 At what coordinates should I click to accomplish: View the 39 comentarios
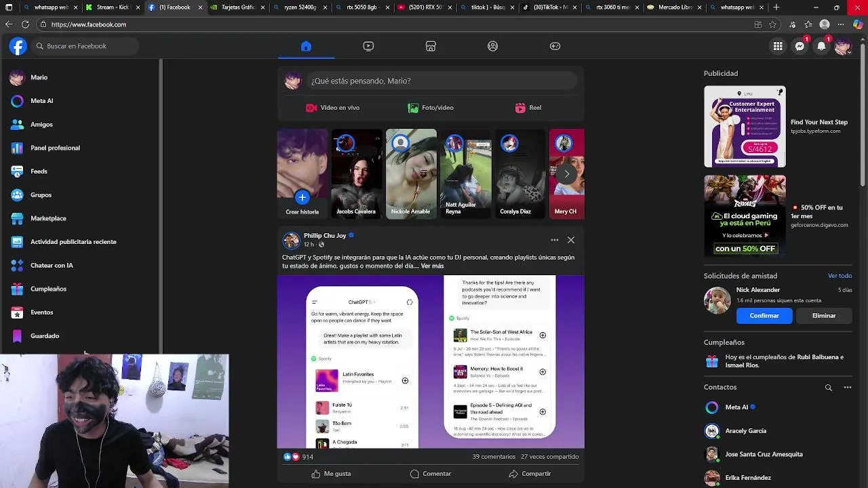coord(494,457)
